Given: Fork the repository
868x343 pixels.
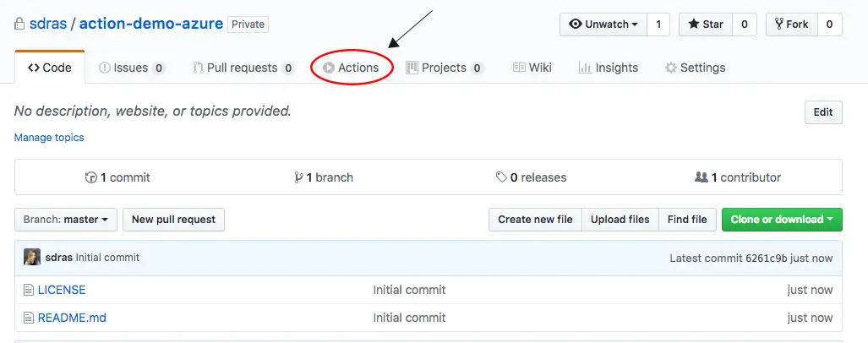Looking at the screenshot, I should pos(790,24).
